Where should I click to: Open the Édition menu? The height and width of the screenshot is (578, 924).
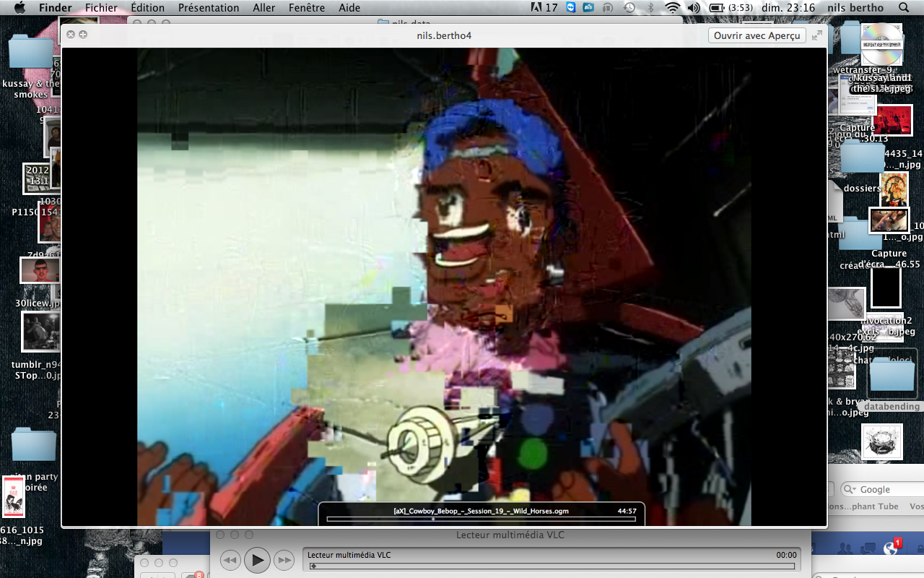tap(147, 8)
